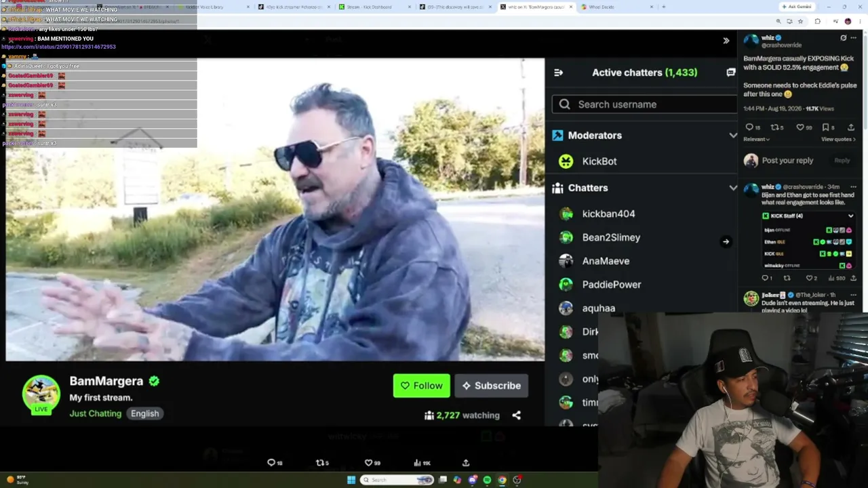Collapse the active chatters list icon
Viewport: 868px width, 488px height.
click(558, 73)
